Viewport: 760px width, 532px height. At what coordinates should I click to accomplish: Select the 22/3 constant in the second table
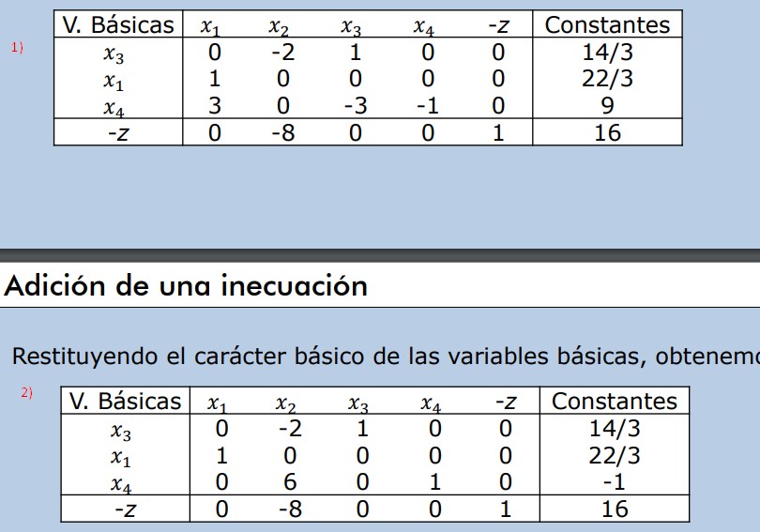(614, 457)
